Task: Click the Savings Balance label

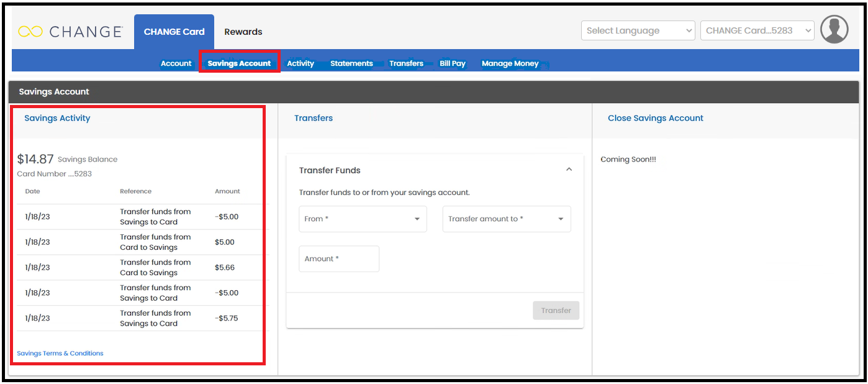Action: (x=88, y=160)
